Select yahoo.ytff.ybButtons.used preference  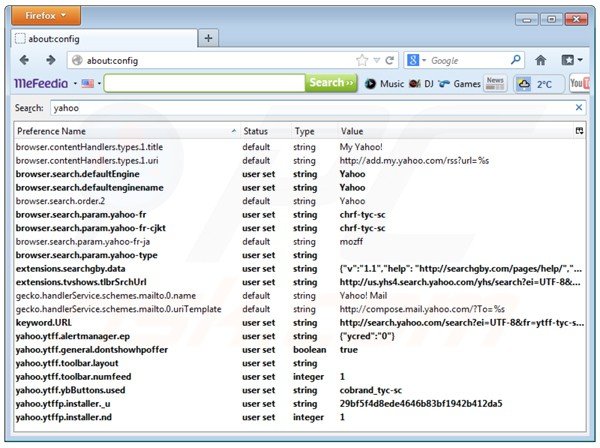pos(300,390)
